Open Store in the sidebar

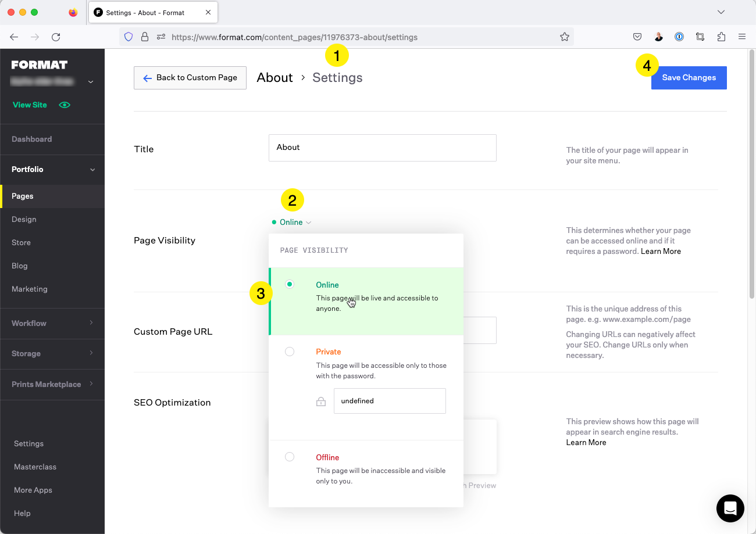[x=21, y=242]
